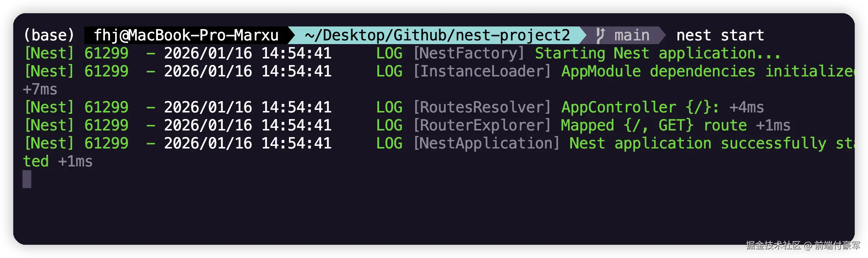Screen dimensions: 868x258
Task: Click the Mapped {/, GET} route message
Action: pyautogui.click(x=654, y=125)
